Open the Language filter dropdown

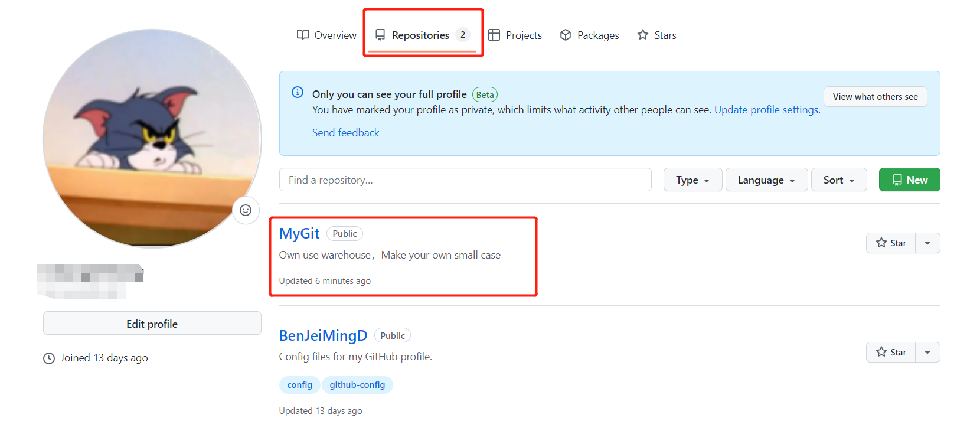point(766,180)
